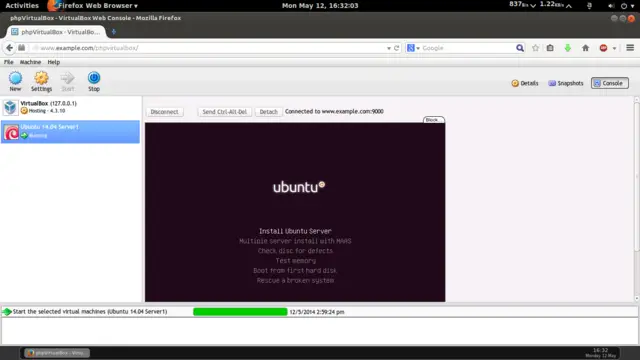Image resolution: width=640 pixels, height=360 pixels.
Task: Open the URL history dropdown
Action: [x=389, y=48]
